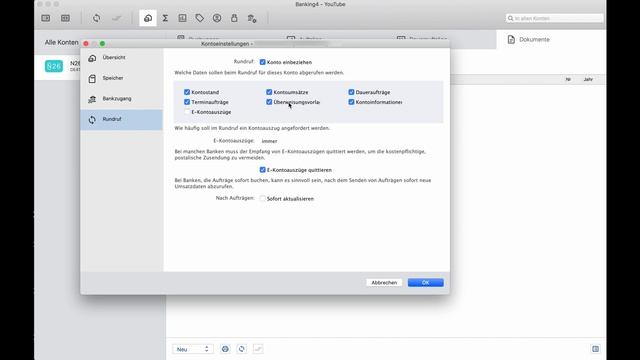Viewport: 640px width, 360px height.
Task: Click the N26 account logo
Action: click(x=54, y=66)
